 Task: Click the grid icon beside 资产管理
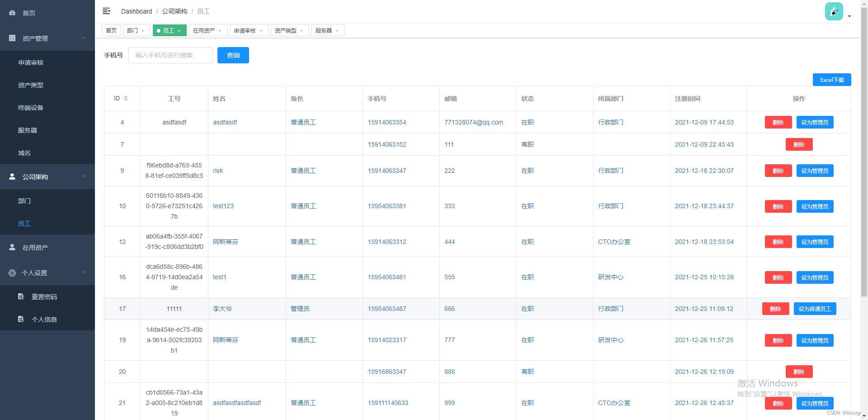[12, 38]
